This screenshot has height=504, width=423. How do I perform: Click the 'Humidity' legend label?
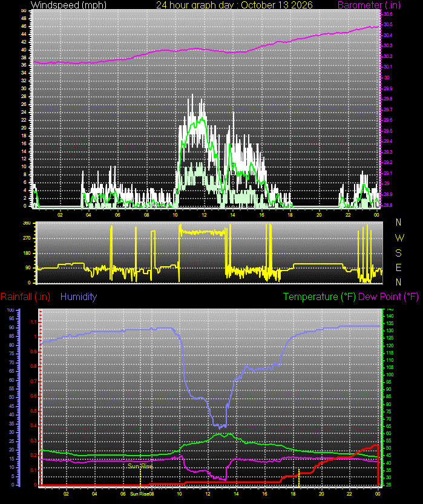(79, 296)
